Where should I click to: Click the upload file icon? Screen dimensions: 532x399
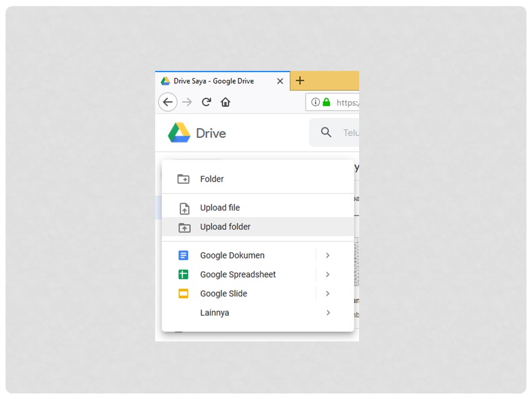point(184,208)
